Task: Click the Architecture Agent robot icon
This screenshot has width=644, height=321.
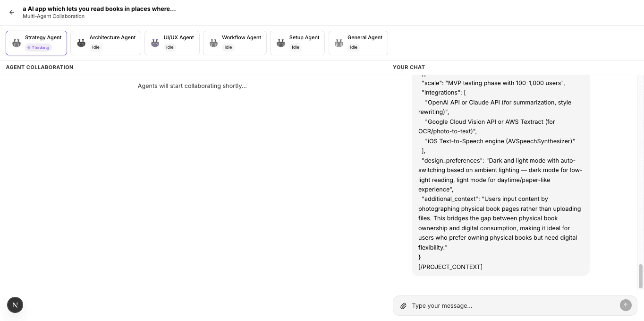Action: pos(81,43)
